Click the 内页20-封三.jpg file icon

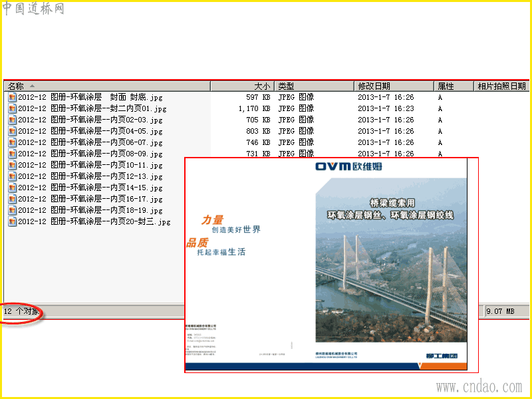12,221
